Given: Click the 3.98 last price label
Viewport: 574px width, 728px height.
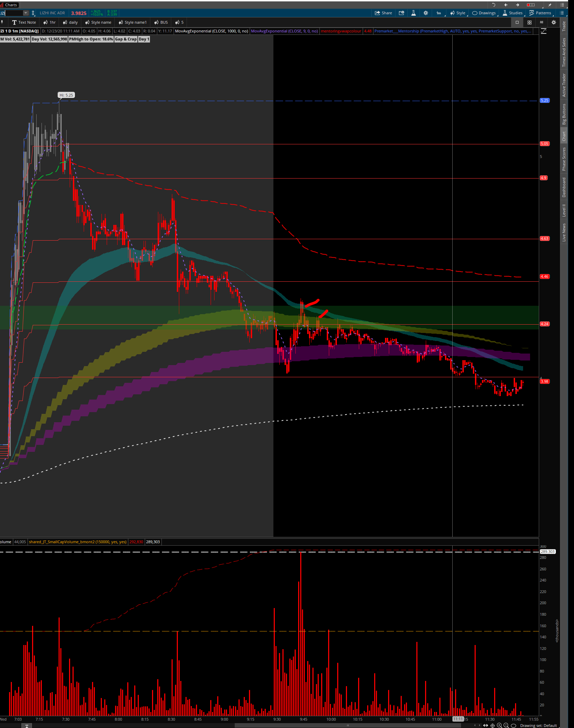Looking at the screenshot, I should pyautogui.click(x=544, y=381).
